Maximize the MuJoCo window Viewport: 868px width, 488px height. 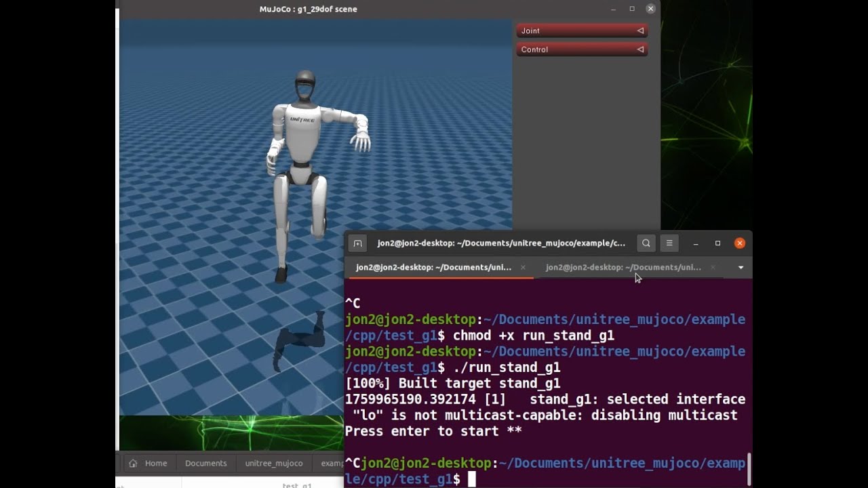click(632, 9)
